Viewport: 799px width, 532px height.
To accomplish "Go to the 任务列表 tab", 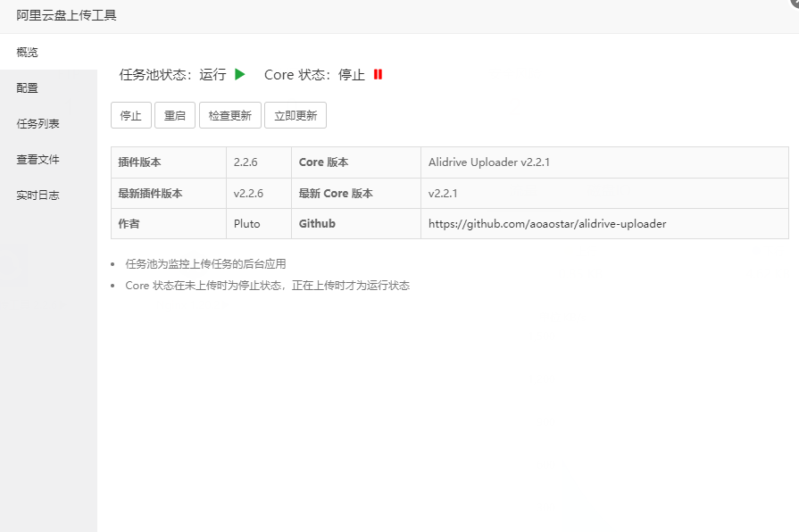I will pyautogui.click(x=37, y=123).
